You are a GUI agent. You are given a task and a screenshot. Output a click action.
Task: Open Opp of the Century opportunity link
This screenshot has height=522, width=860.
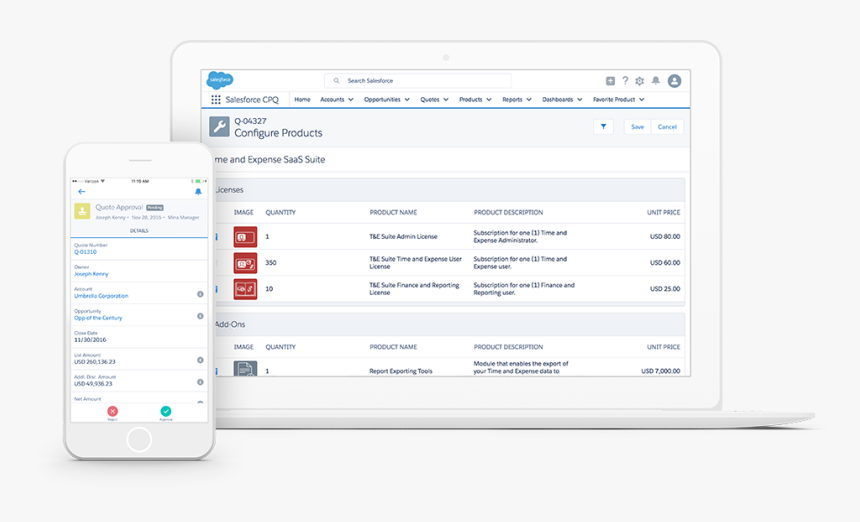(x=98, y=318)
